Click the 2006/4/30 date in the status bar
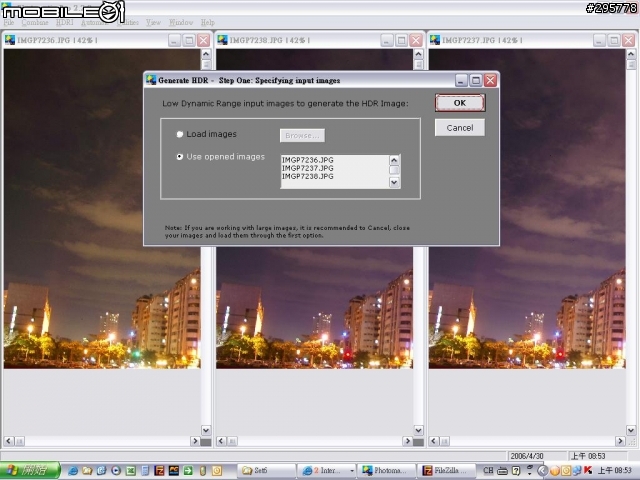 [527, 456]
